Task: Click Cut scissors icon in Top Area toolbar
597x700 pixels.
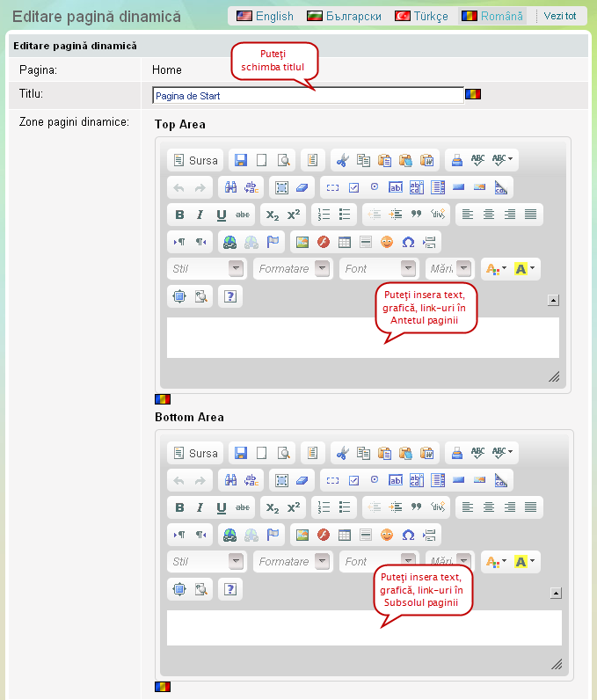Action: point(343,160)
